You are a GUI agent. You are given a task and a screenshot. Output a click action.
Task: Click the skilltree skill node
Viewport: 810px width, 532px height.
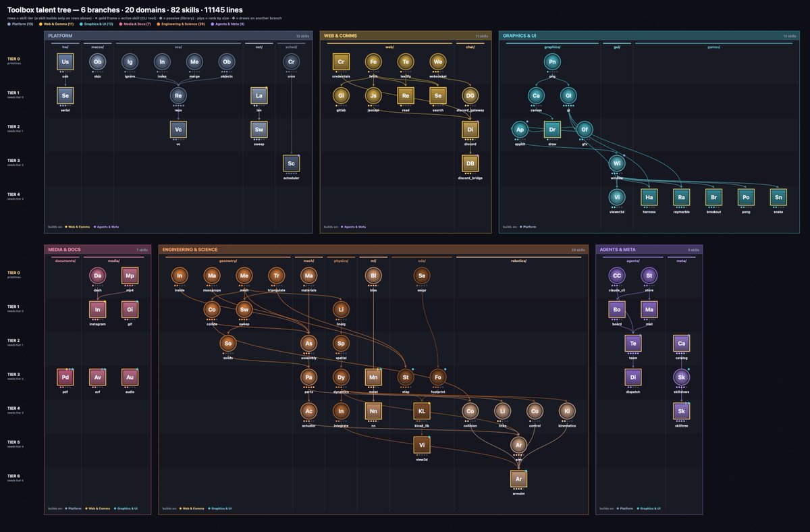[x=682, y=410]
